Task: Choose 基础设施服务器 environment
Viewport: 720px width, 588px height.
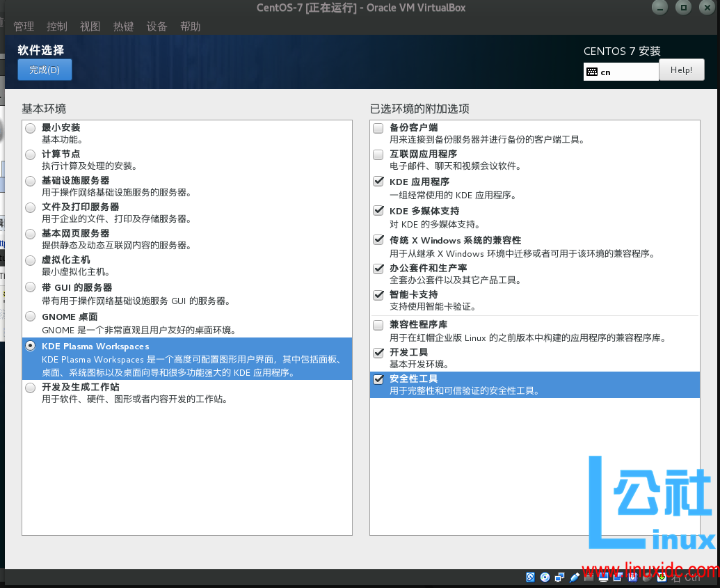Action: [31, 181]
